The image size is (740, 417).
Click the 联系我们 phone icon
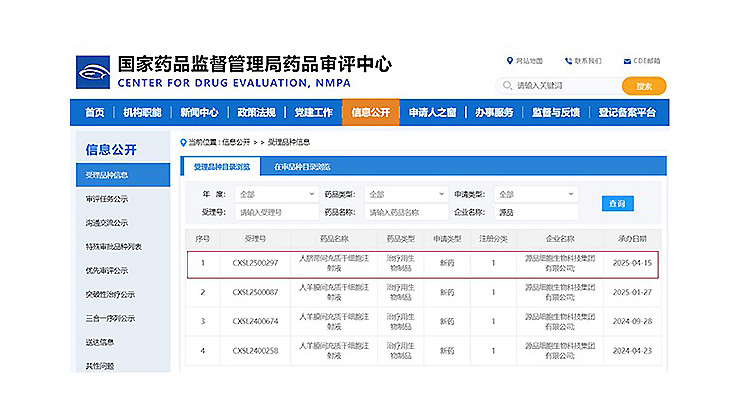[568, 61]
